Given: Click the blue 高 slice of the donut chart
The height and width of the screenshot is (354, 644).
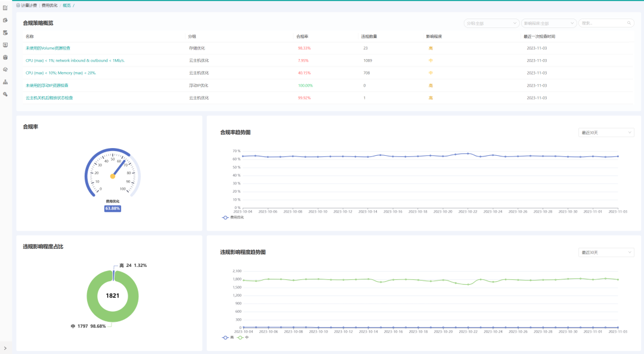Looking at the screenshot, I should click(113, 275).
